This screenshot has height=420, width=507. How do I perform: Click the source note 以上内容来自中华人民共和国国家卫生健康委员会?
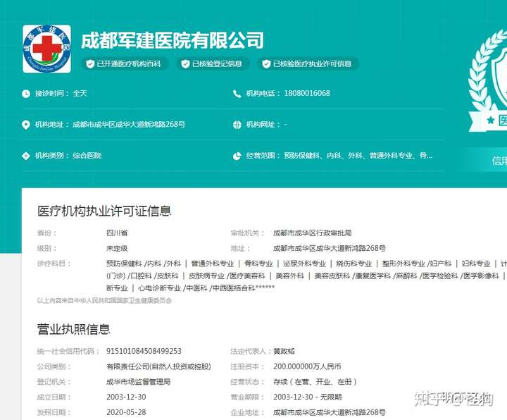coord(104,301)
